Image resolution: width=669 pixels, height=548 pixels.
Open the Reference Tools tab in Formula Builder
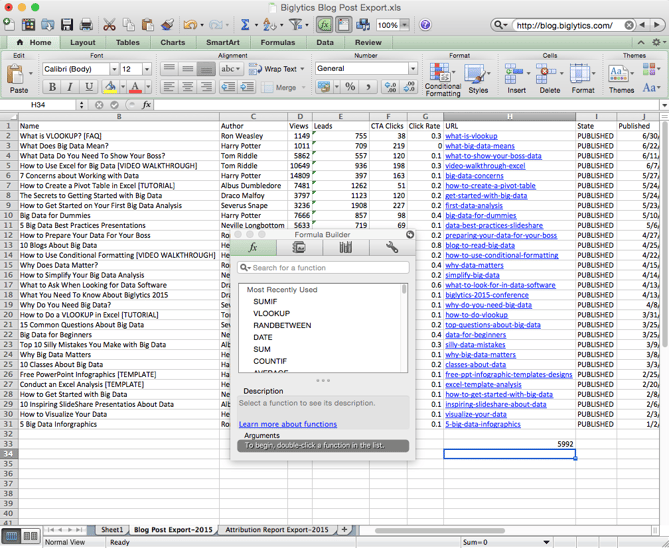[345, 247]
